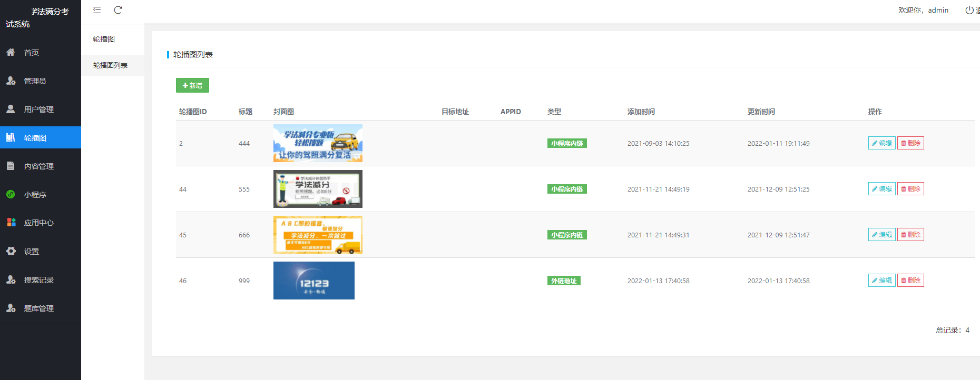Collapse sidebar using the menu fold icon
Image resolution: width=980 pixels, height=380 pixels.
click(97, 10)
